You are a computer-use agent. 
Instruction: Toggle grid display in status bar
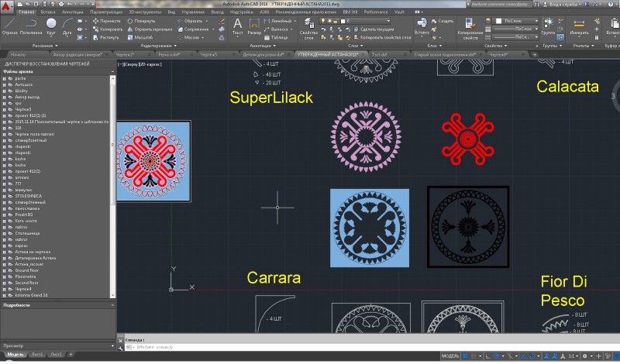click(x=466, y=356)
